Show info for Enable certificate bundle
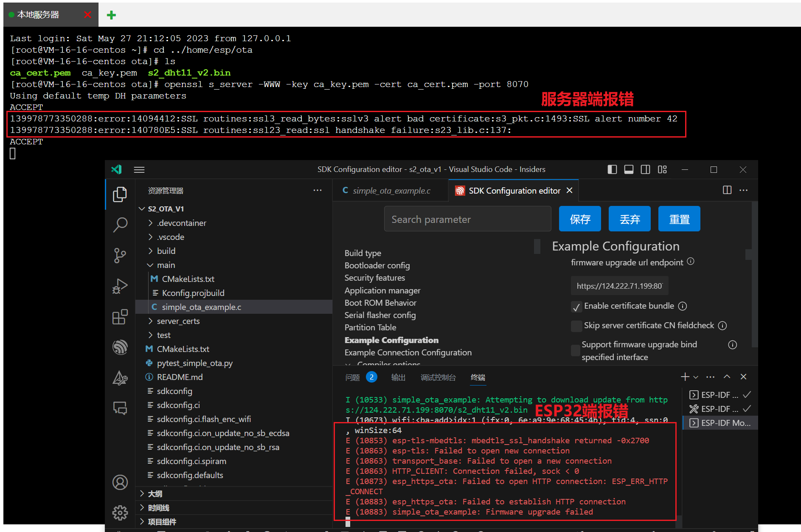Screen dimensions: 801x532 [x=683, y=306]
